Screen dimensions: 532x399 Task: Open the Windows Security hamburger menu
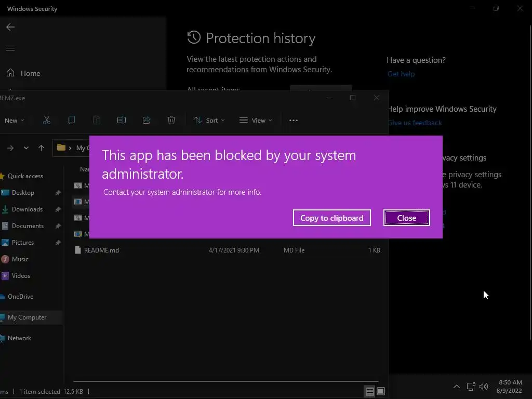(10, 48)
